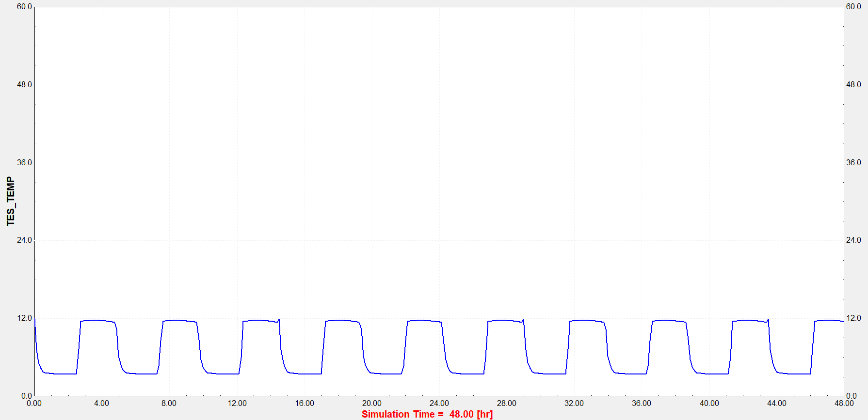868x420 pixels.
Task: Click the Simulation Time readout text
Action: click(427, 414)
